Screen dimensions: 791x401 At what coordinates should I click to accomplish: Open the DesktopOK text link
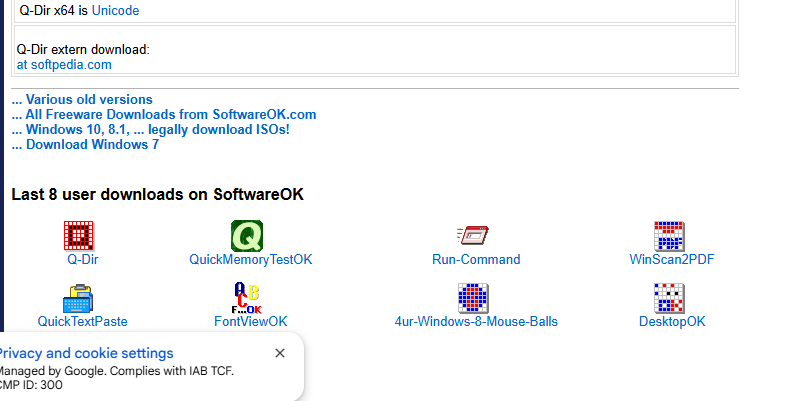tap(672, 321)
